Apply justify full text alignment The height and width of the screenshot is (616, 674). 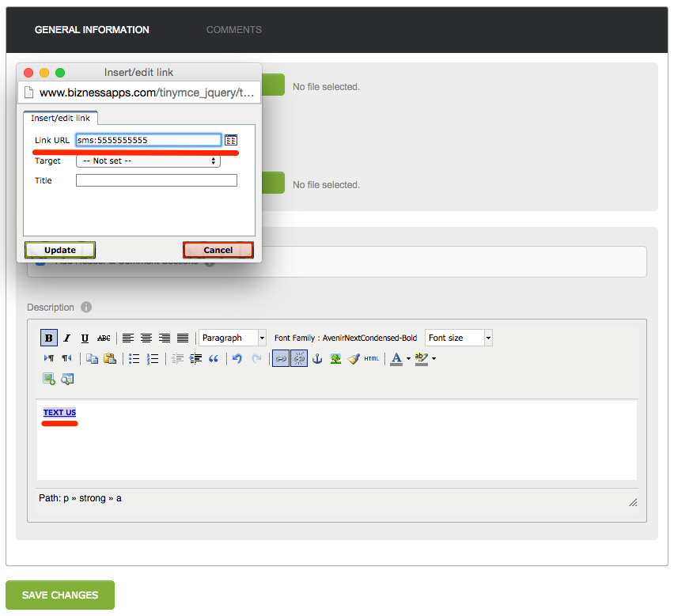183,338
